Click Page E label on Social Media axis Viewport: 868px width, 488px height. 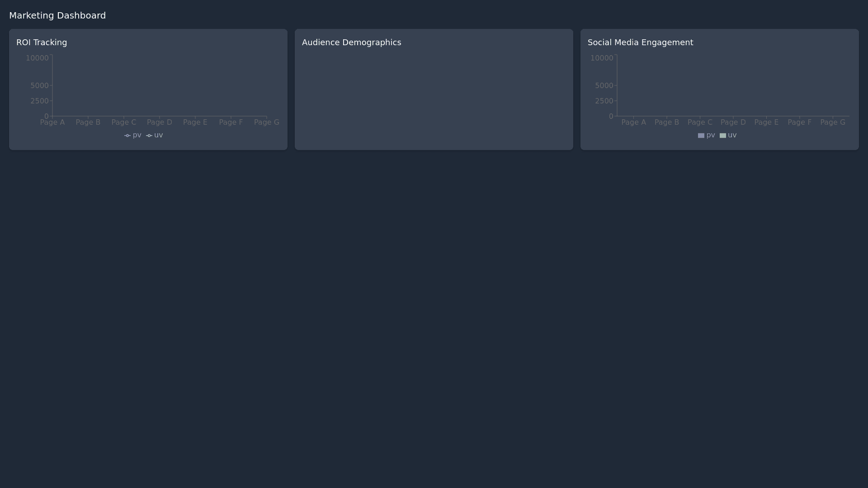(766, 122)
